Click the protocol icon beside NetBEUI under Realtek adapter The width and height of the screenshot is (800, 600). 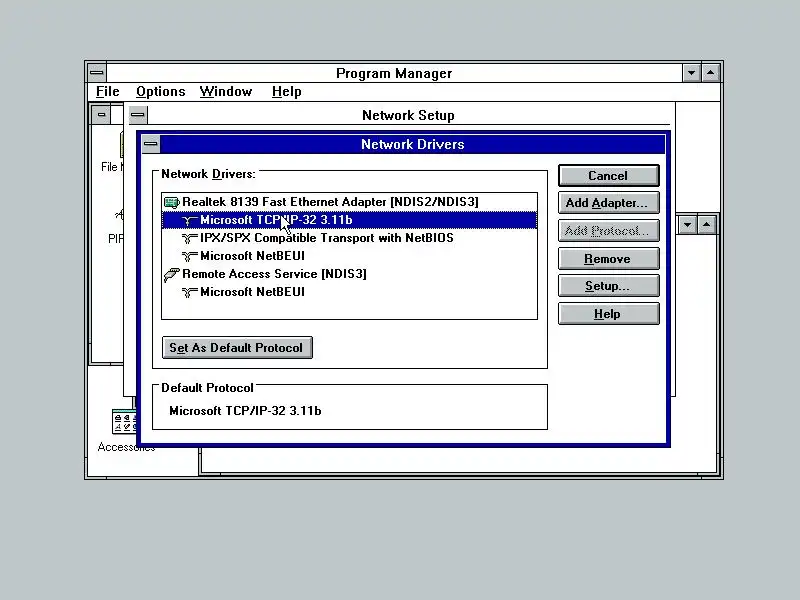pos(189,256)
